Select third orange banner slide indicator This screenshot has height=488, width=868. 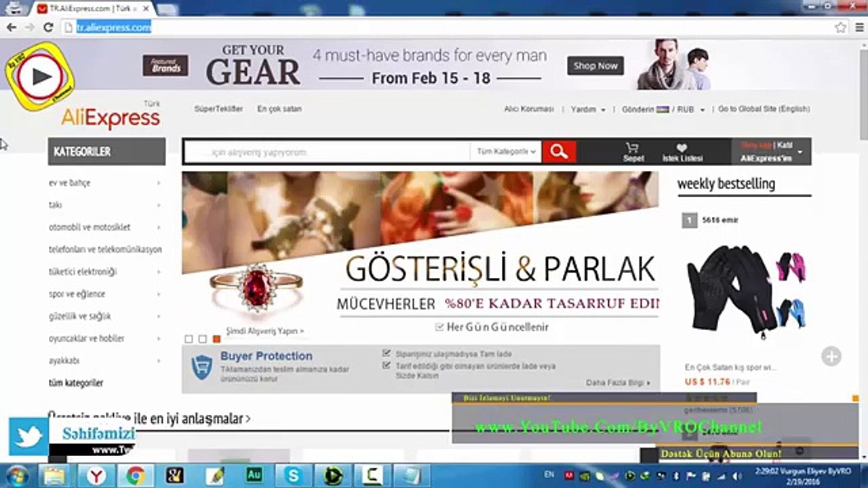(x=216, y=339)
